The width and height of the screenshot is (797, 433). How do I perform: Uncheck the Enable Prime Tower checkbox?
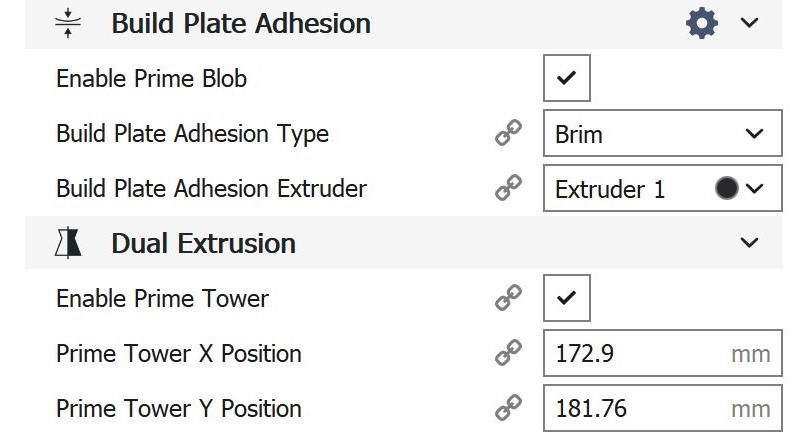tap(567, 298)
